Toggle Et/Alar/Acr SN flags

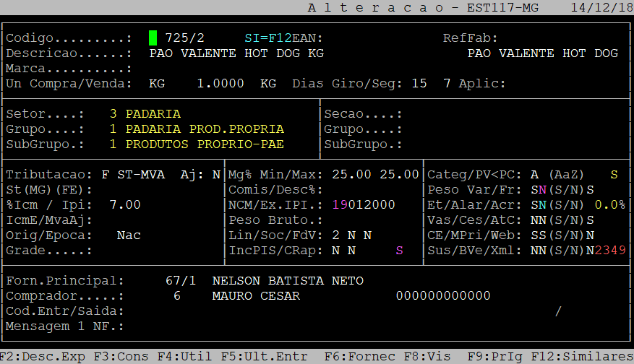click(539, 205)
